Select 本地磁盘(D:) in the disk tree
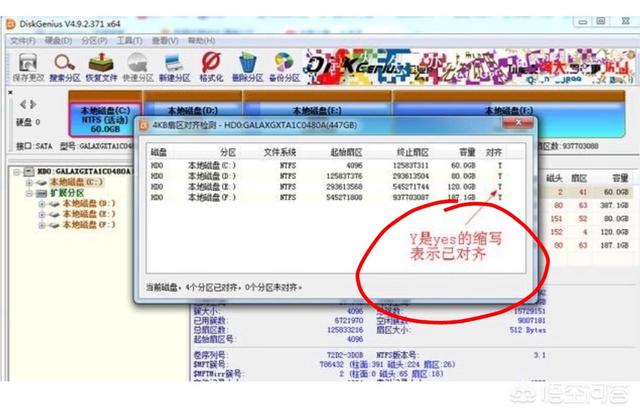The width and height of the screenshot is (640, 415). [89, 203]
